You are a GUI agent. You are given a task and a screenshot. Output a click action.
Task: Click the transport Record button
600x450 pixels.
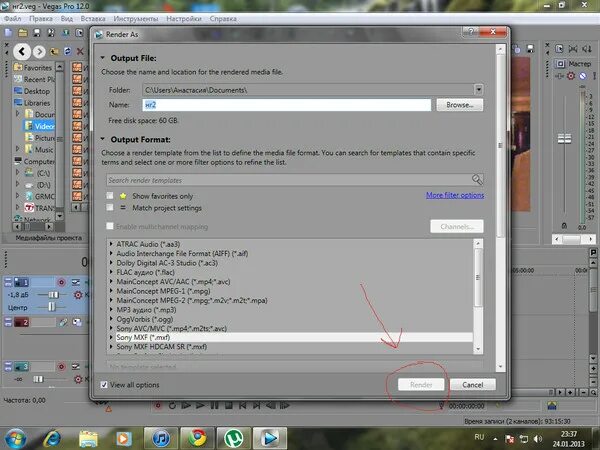157,405
